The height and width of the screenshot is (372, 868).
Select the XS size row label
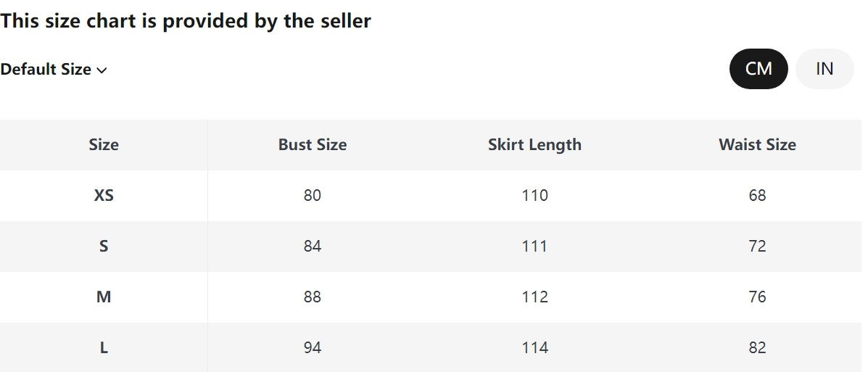pyautogui.click(x=104, y=195)
